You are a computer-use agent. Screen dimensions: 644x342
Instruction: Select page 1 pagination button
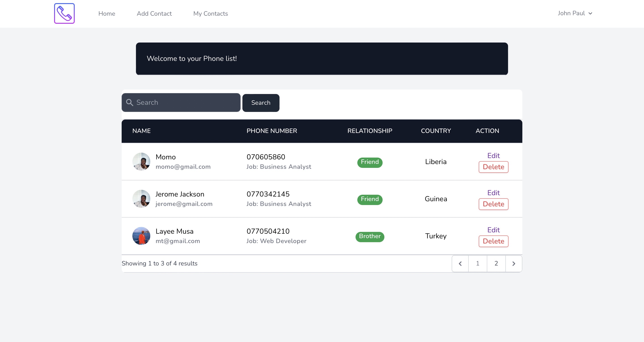click(478, 263)
